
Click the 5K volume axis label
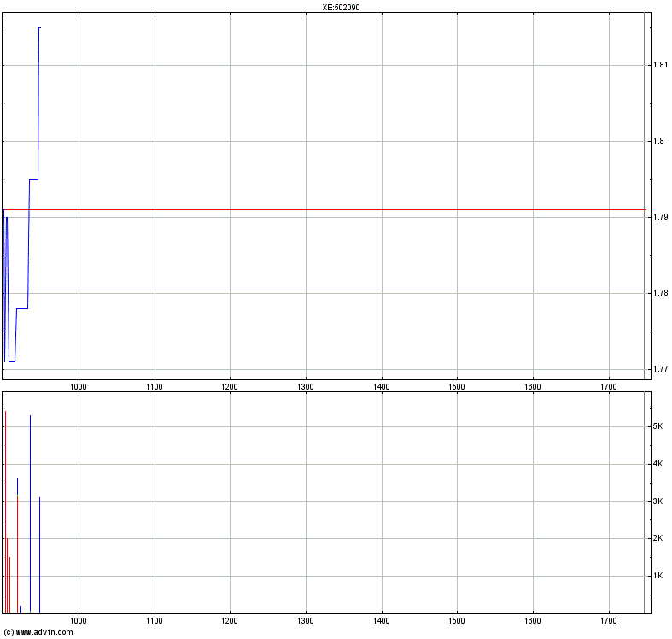[657, 426]
